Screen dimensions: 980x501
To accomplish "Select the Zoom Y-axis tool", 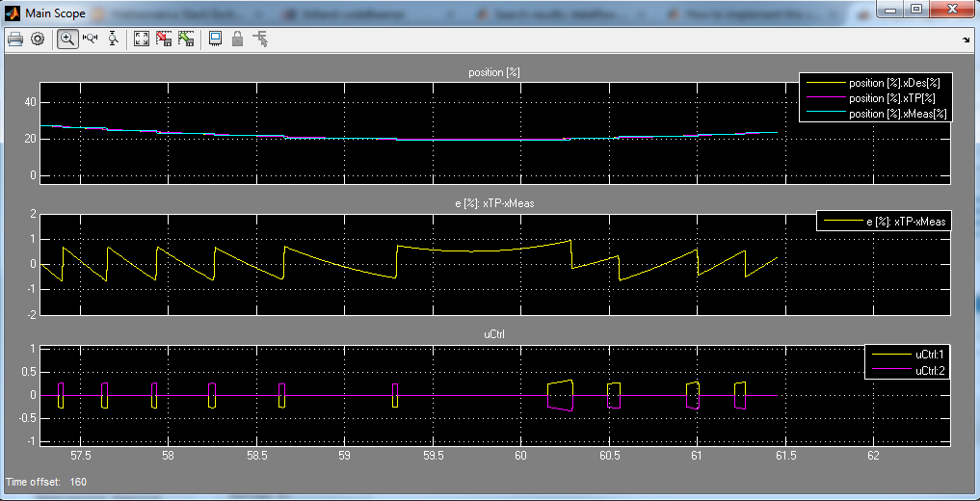I will pyautogui.click(x=114, y=40).
